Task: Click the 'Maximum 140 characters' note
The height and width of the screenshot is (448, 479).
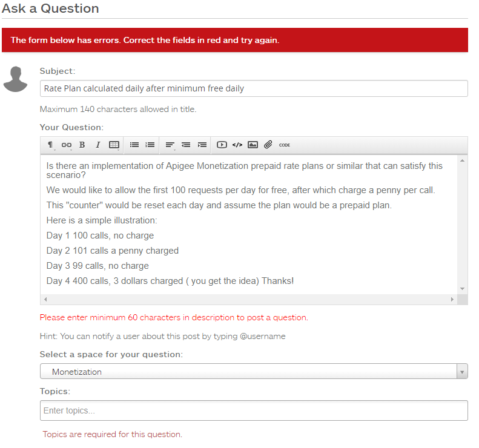Action: click(x=118, y=110)
